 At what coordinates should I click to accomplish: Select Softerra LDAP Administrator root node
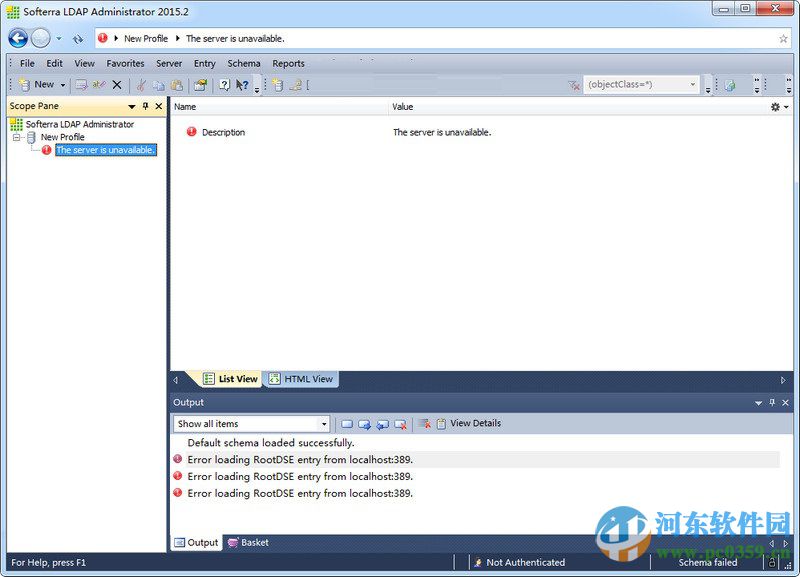(x=80, y=124)
